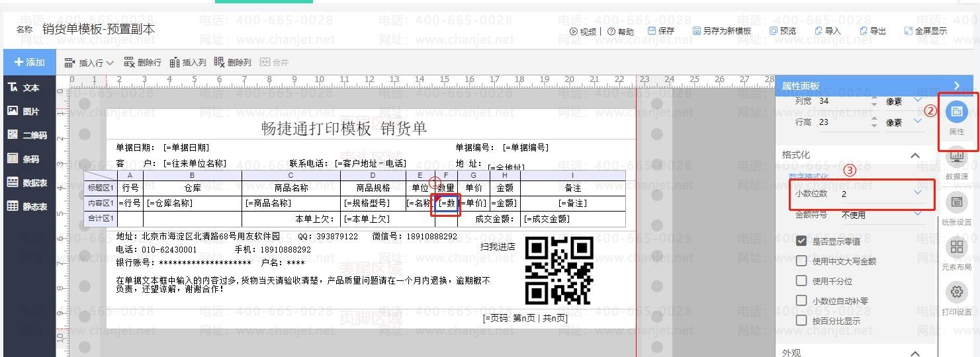The width and height of the screenshot is (980, 357).
Task: Click the template name 销货单模板-预置副本 field
Action: pyautogui.click(x=99, y=29)
